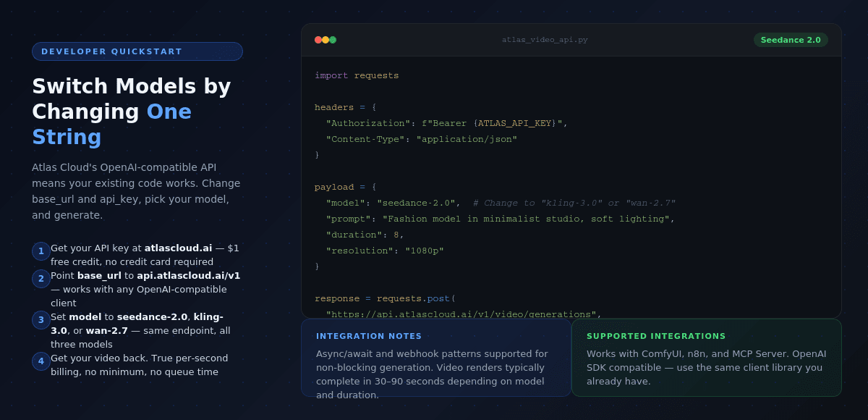This screenshot has height=420, width=868.
Task: Click the api.atlascloud.ai/v1 base URL text
Action: [188, 276]
